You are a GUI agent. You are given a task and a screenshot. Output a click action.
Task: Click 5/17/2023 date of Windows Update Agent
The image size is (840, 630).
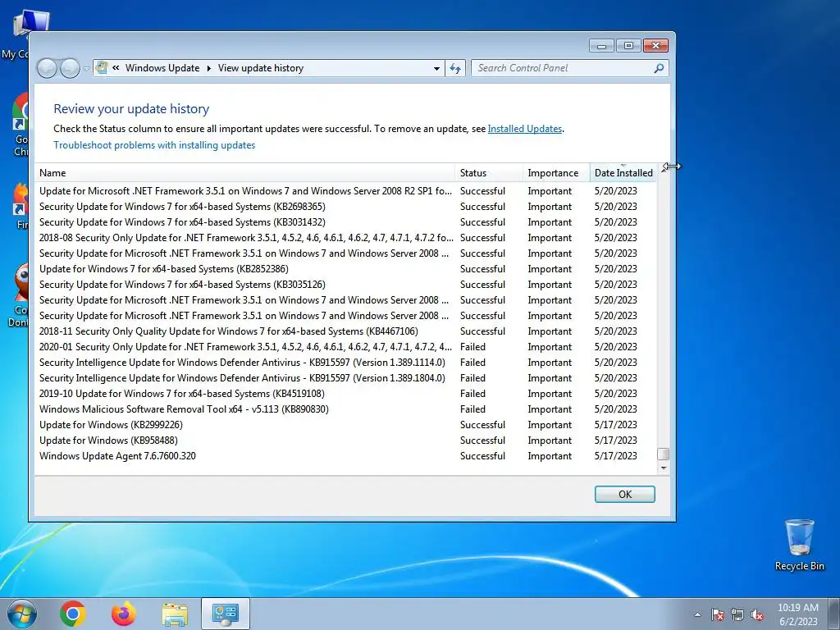pyautogui.click(x=615, y=456)
